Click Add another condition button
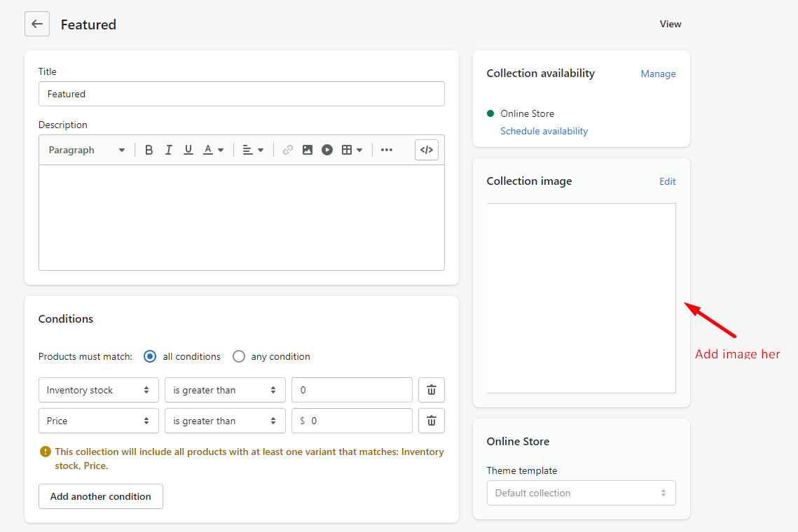Image resolution: width=798 pixels, height=532 pixels. [100, 496]
